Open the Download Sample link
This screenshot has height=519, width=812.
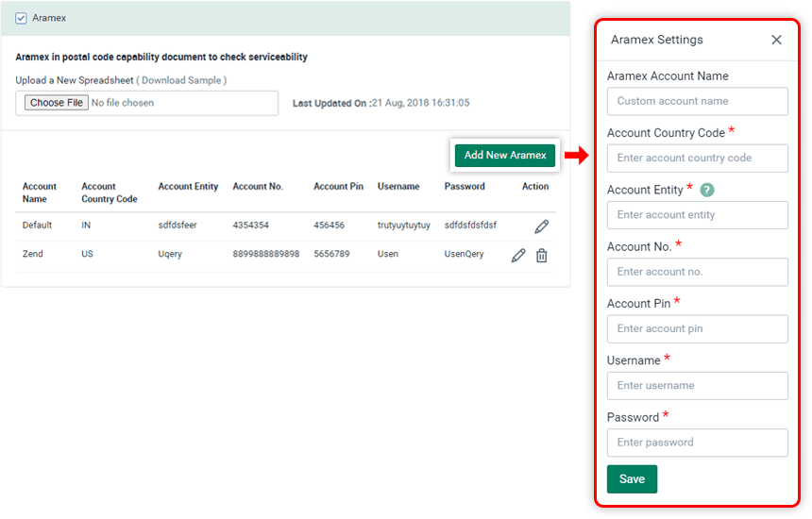tap(181, 80)
